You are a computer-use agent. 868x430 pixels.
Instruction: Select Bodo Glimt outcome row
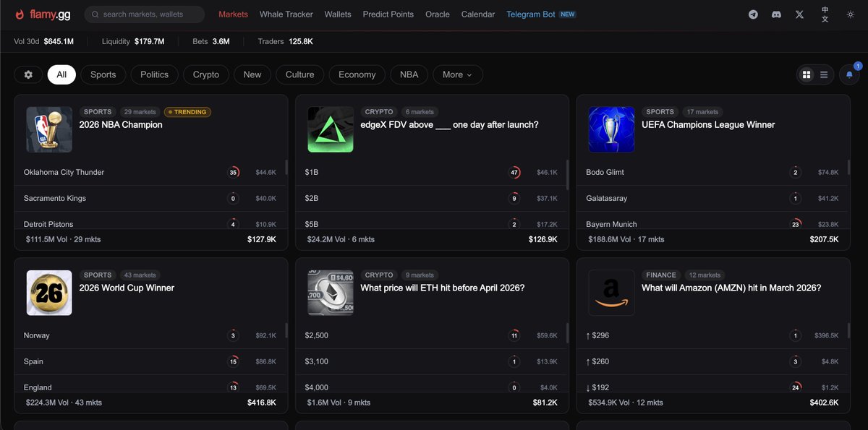click(x=713, y=172)
